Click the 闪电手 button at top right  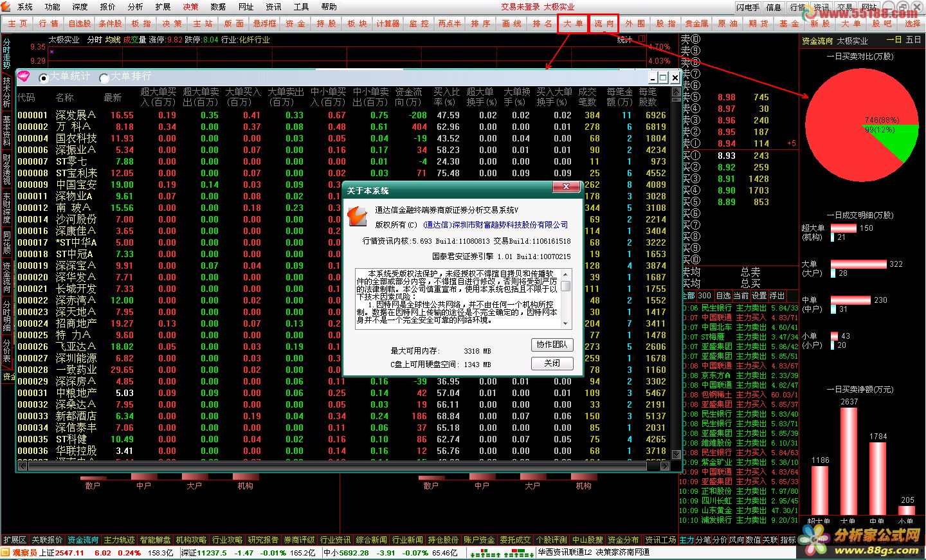click(x=749, y=7)
